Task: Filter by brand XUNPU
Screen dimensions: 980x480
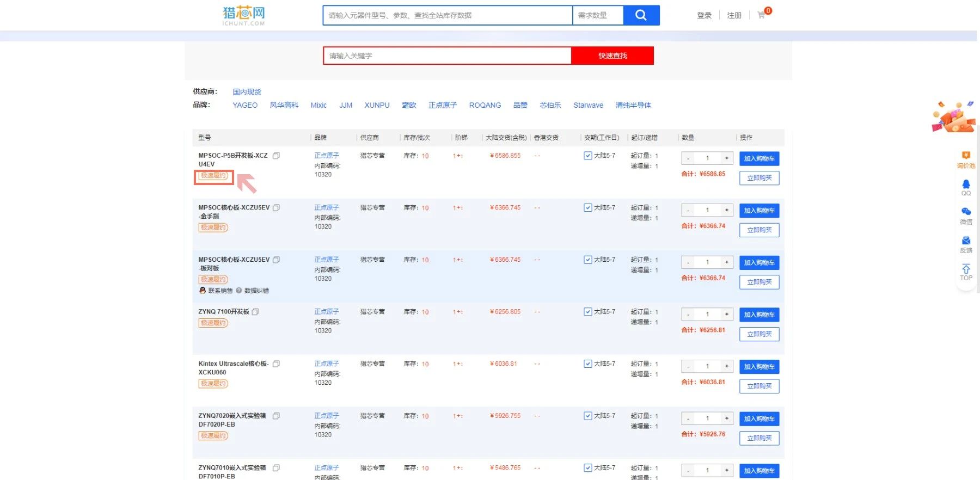Action: tap(377, 105)
